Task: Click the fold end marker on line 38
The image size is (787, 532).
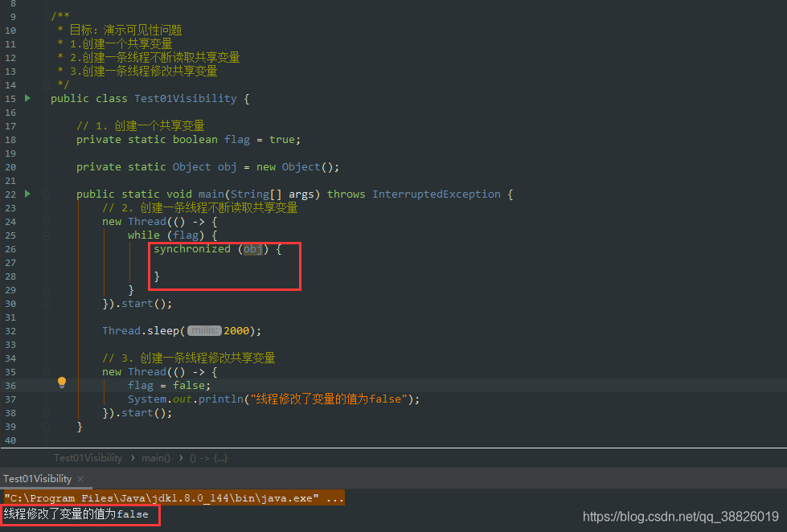Action: pyautogui.click(x=46, y=413)
